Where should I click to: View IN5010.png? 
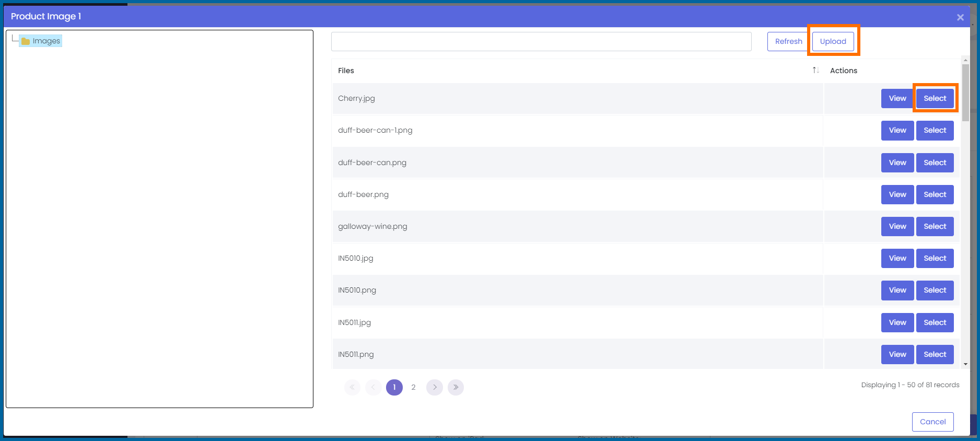897,291
